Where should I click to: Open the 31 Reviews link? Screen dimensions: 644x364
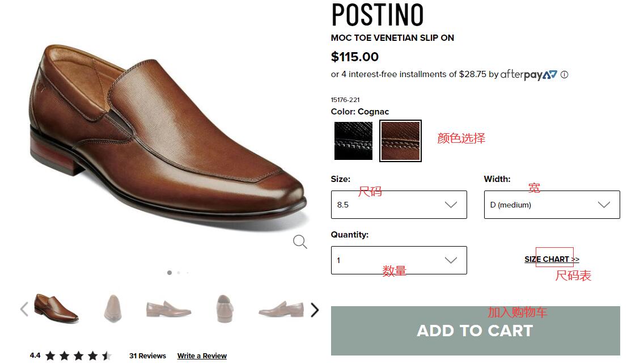tap(147, 356)
